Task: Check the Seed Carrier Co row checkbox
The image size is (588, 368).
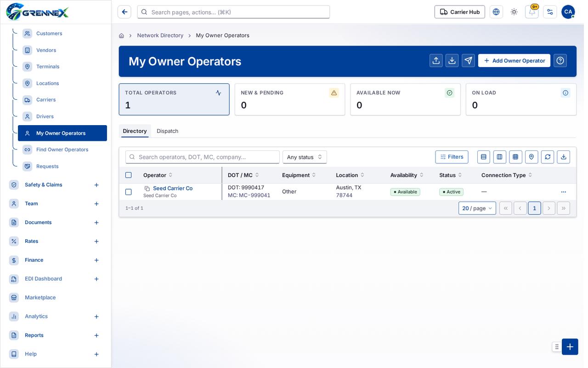Action: (x=129, y=192)
